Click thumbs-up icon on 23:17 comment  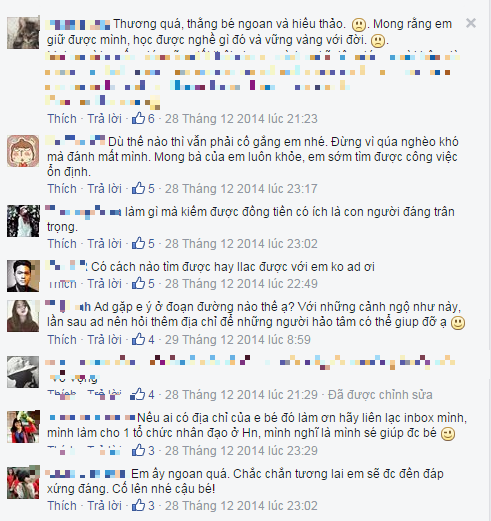(x=138, y=188)
